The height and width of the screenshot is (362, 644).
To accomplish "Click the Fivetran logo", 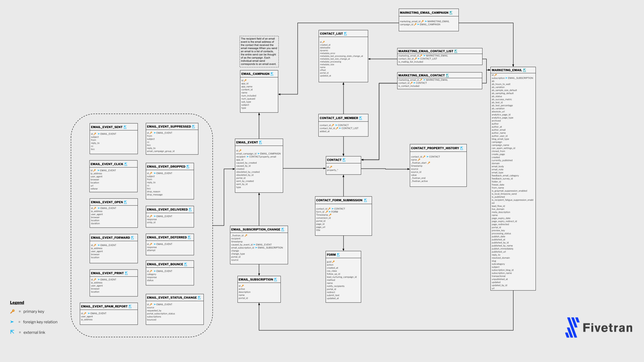I will (599, 327).
